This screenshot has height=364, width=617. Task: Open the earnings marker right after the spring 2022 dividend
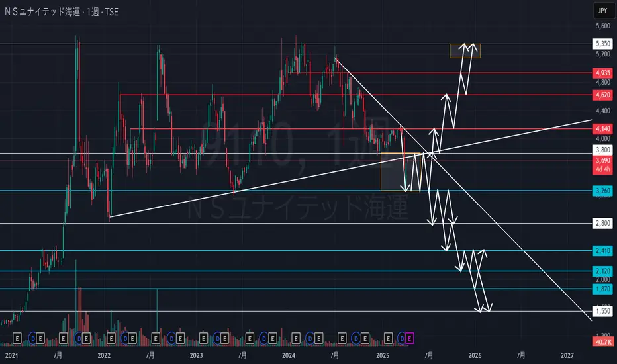click(132, 338)
